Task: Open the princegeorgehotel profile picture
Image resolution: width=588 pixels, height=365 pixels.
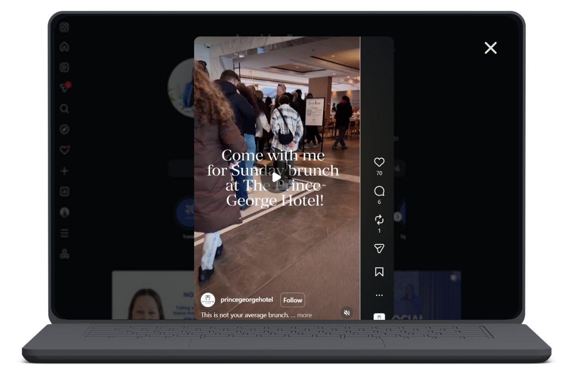Action: click(208, 300)
